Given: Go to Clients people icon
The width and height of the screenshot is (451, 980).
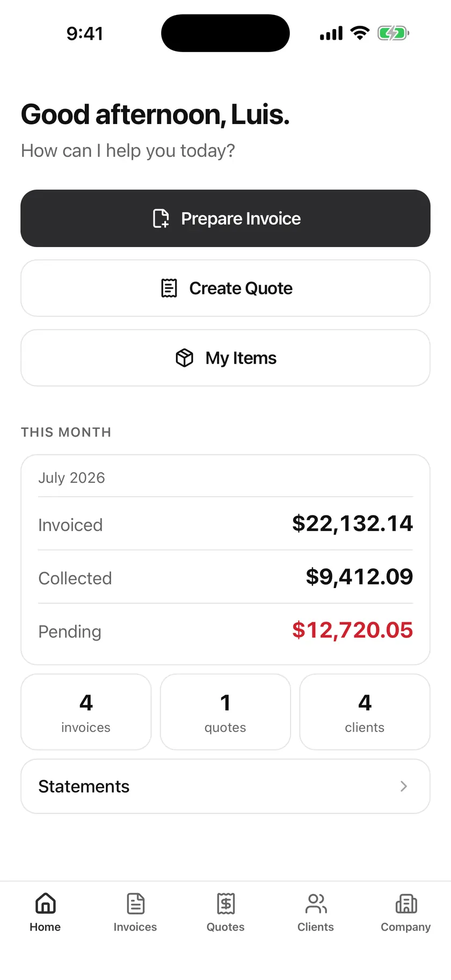Looking at the screenshot, I should tap(316, 903).
